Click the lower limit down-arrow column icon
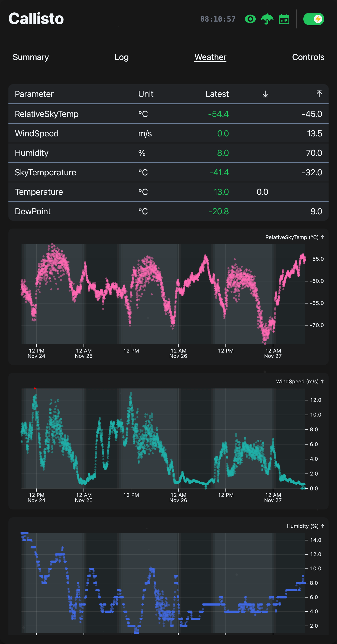 (x=265, y=94)
